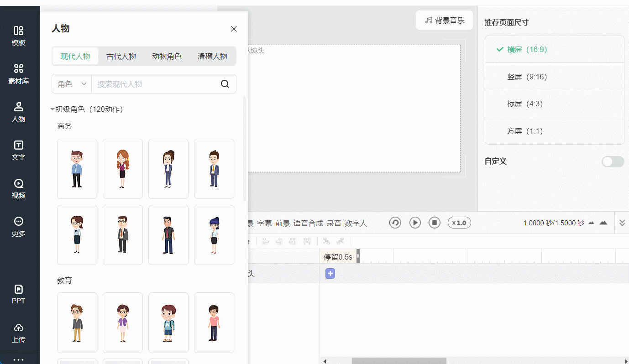This screenshot has width=629, height=364.
Task: Select 标屏 (4:3) page size
Action: (x=555, y=104)
